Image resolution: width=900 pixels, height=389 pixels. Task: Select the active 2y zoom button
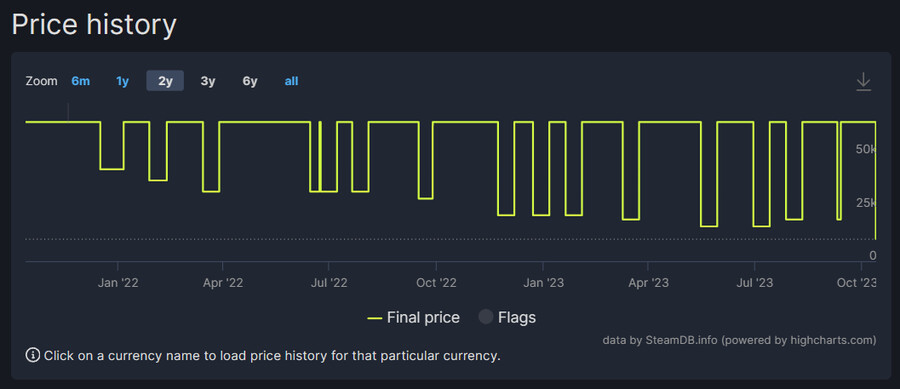tap(165, 81)
